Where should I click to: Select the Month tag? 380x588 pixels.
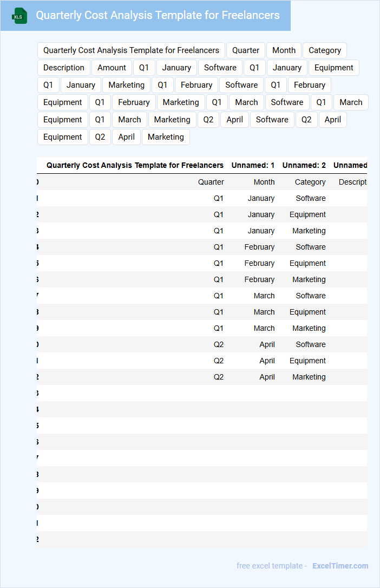[x=284, y=50]
